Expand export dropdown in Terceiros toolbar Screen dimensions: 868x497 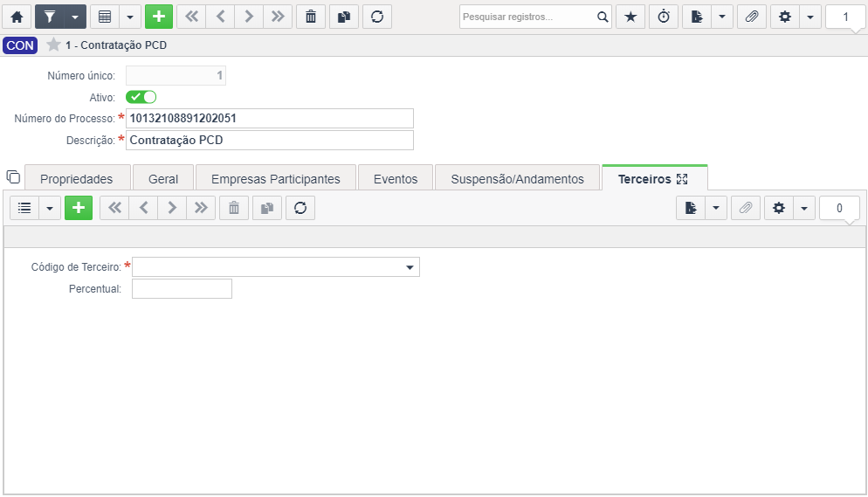pos(716,208)
